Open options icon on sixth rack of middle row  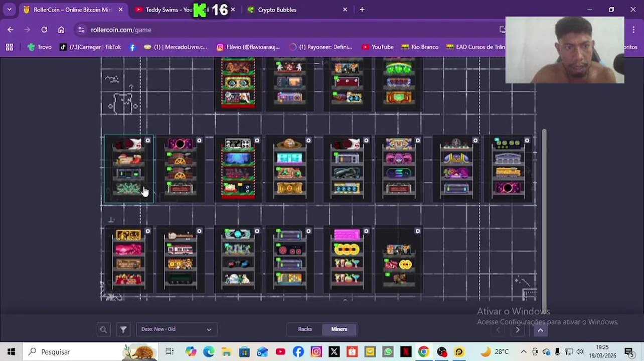click(x=418, y=141)
